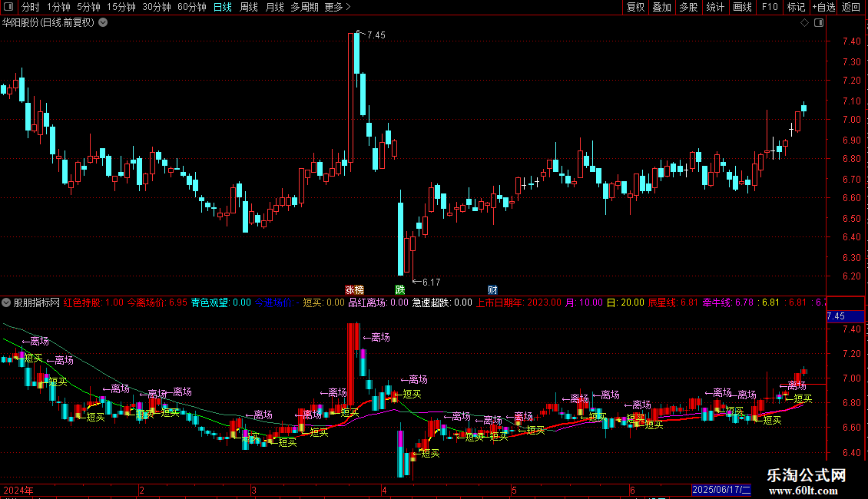Image resolution: width=868 pixels, height=499 pixels.
Task: Click the 牵牛线: 6.78 value
Action: 728,302
